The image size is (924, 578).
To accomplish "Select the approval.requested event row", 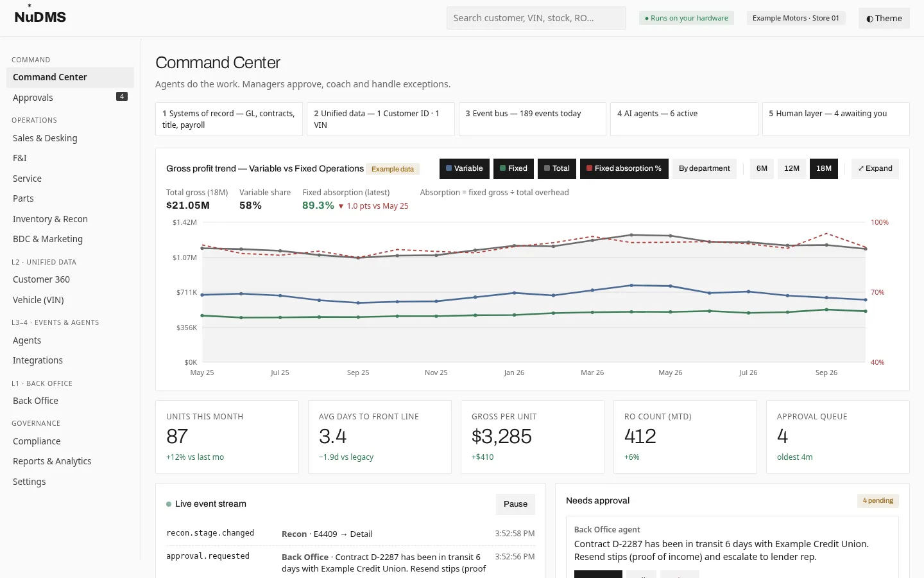I will click(350, 563).
